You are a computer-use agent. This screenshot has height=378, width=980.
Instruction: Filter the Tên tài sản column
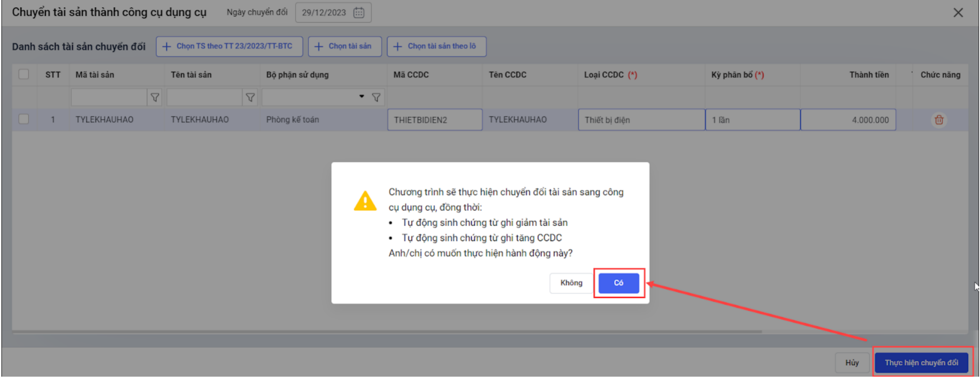click(250, 97)
